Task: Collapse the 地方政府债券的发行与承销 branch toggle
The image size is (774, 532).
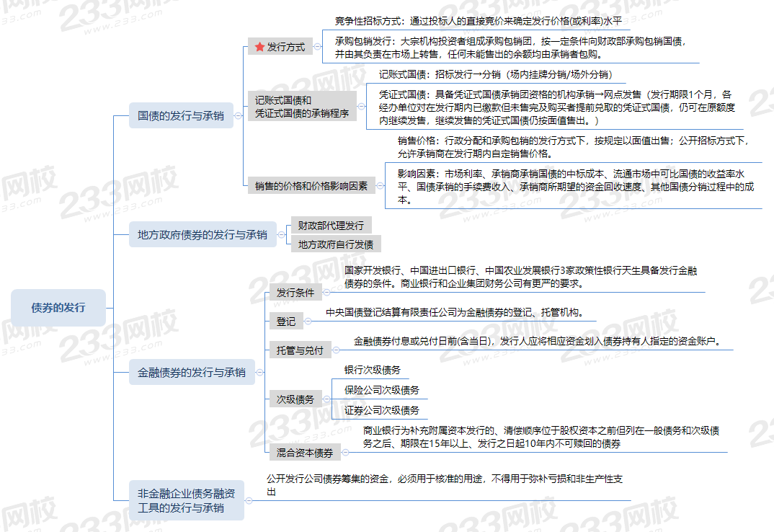Action: 281,235
